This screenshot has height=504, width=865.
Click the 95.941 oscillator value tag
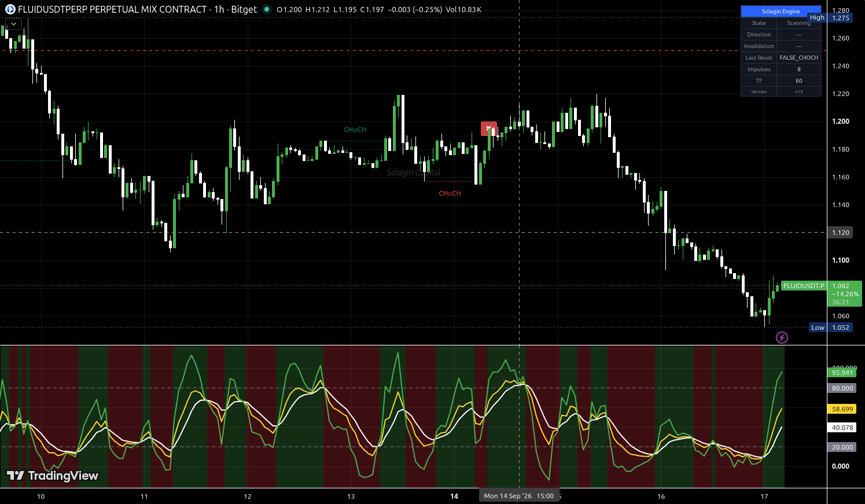pos(842,373)
